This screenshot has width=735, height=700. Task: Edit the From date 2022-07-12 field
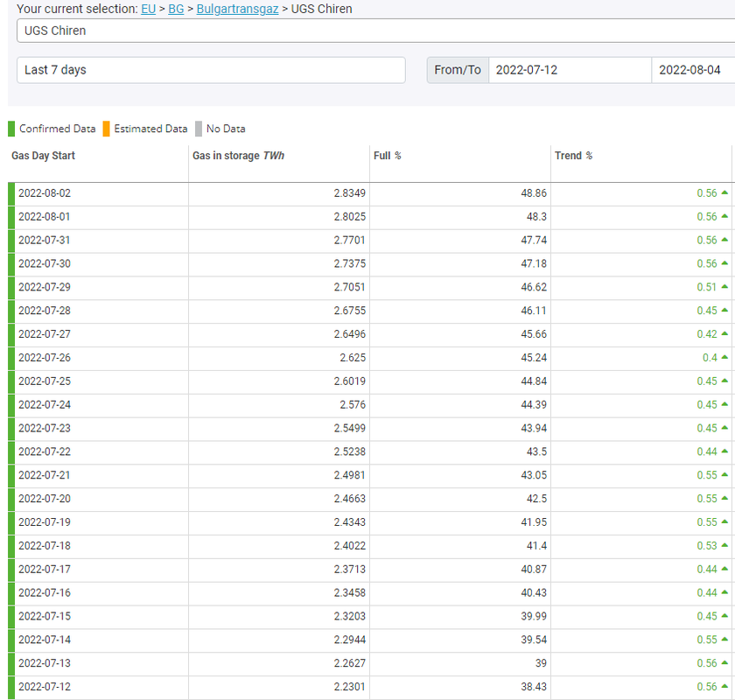coord(570,70)
